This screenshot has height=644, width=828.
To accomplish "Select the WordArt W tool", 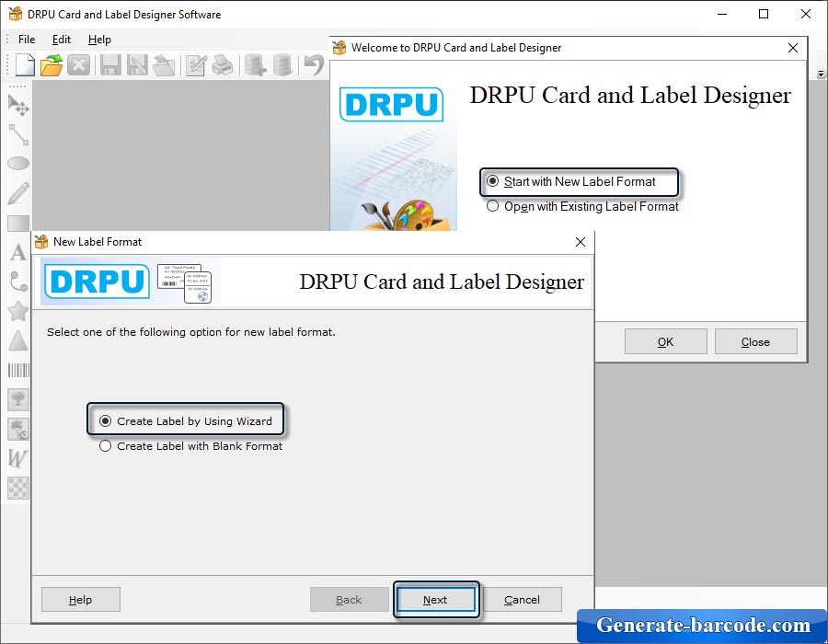I will [17, 458].
